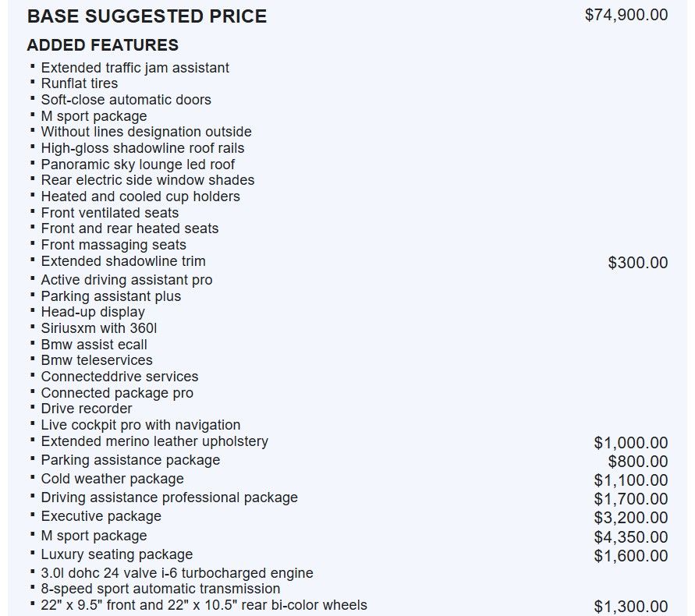The image size is (695, 616).
Task: Select Executive package $3,200.00 price
Action: click(631, 518)
